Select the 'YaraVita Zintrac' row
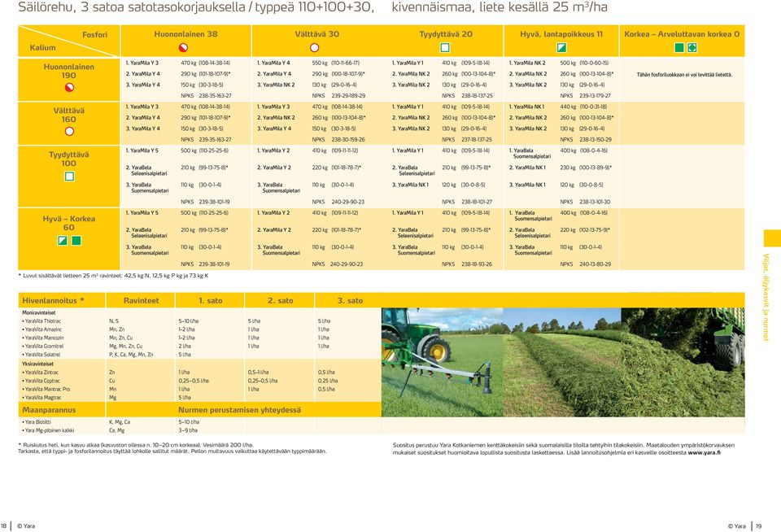 coord(199,372)
